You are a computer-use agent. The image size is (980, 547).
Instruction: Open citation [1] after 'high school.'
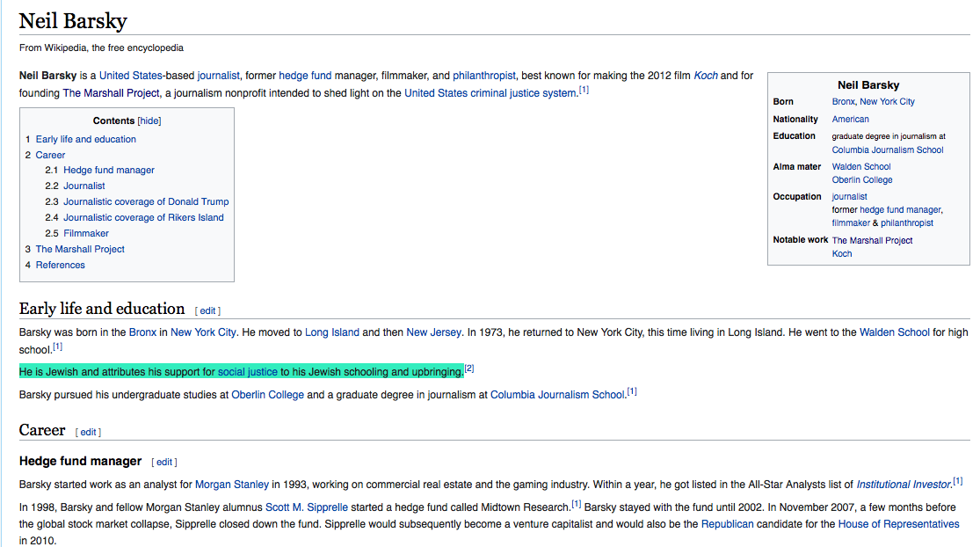coord(57,346)
